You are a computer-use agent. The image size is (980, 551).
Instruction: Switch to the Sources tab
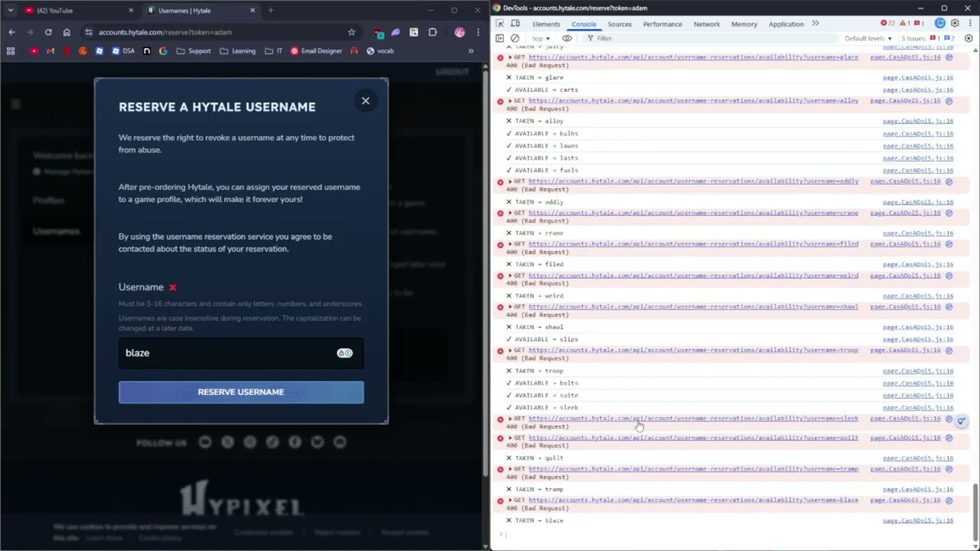coord(619,24)
